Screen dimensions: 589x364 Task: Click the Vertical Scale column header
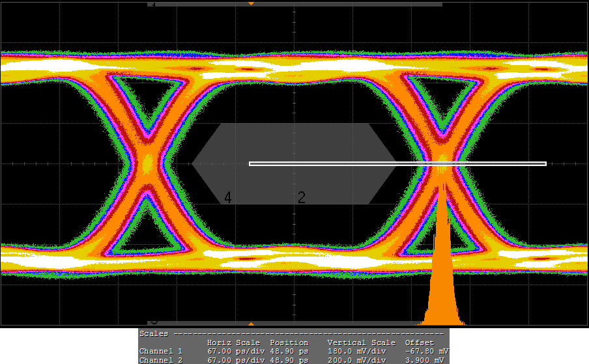(361, 342)
